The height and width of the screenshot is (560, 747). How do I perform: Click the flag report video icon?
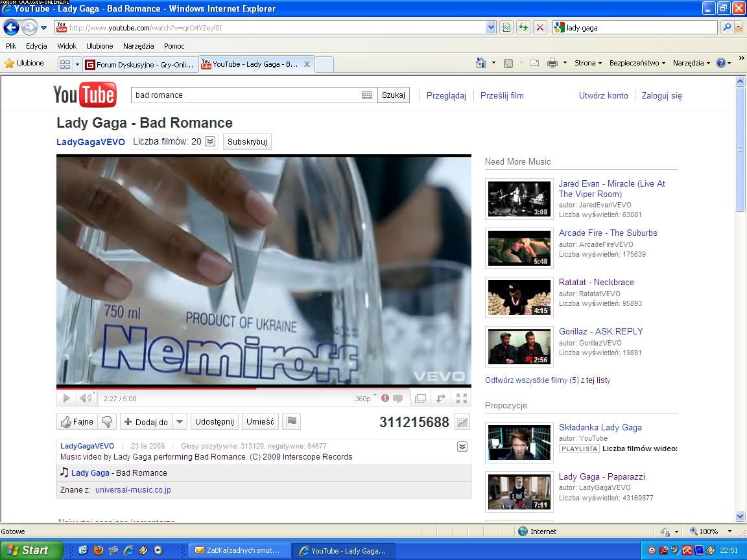coord(292,421)
